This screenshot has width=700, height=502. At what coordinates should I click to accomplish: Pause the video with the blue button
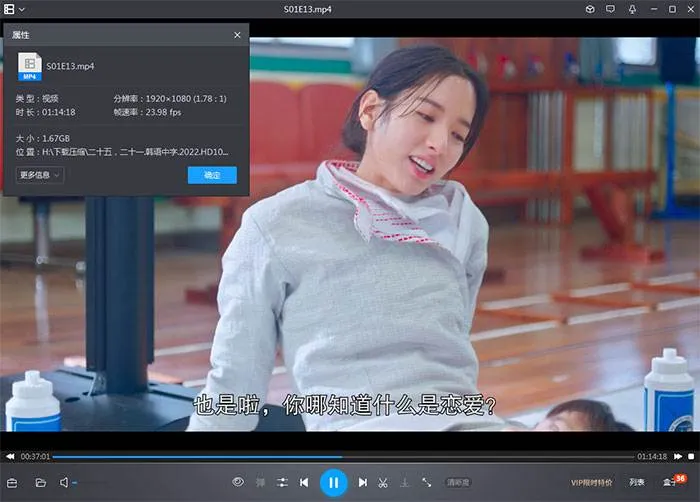[333, 483]
